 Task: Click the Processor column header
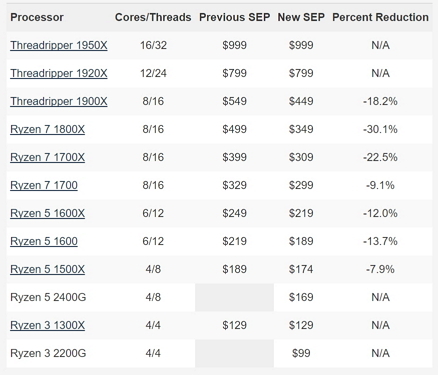point(37,17)
